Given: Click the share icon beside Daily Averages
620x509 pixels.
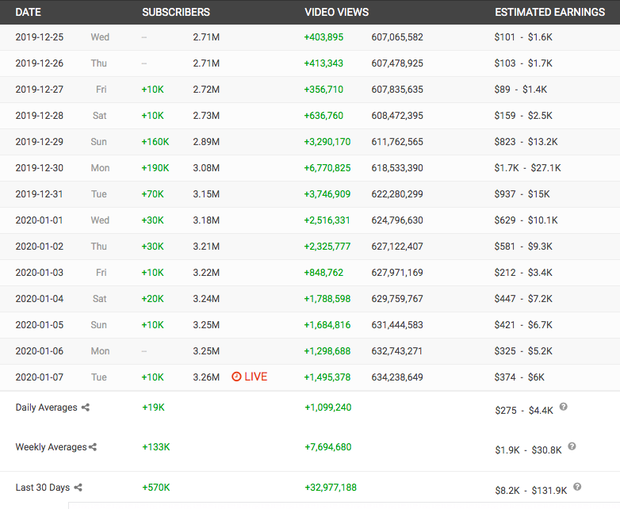Looking at the screenshot, I should click(85, 408).
